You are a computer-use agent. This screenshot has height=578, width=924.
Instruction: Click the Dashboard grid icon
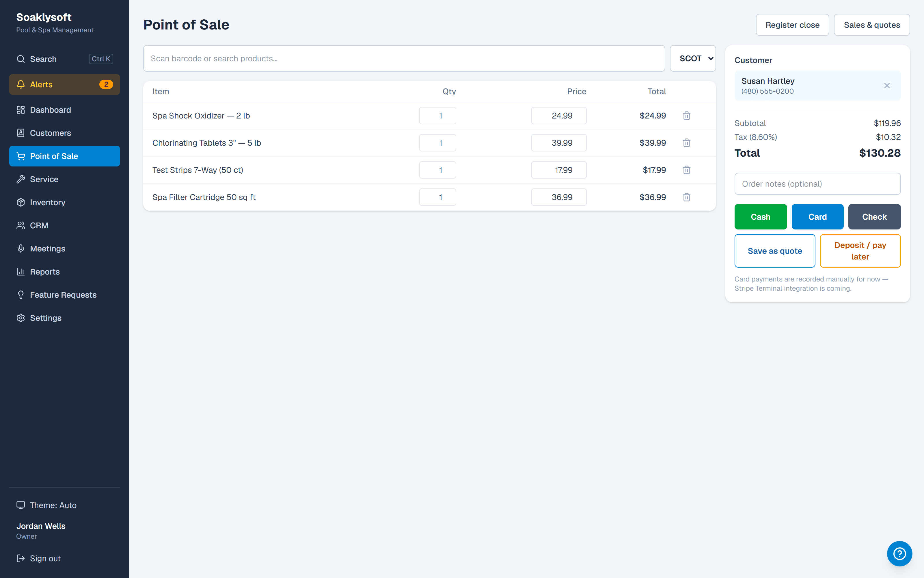pyautogui.click(x=21, y=110)
